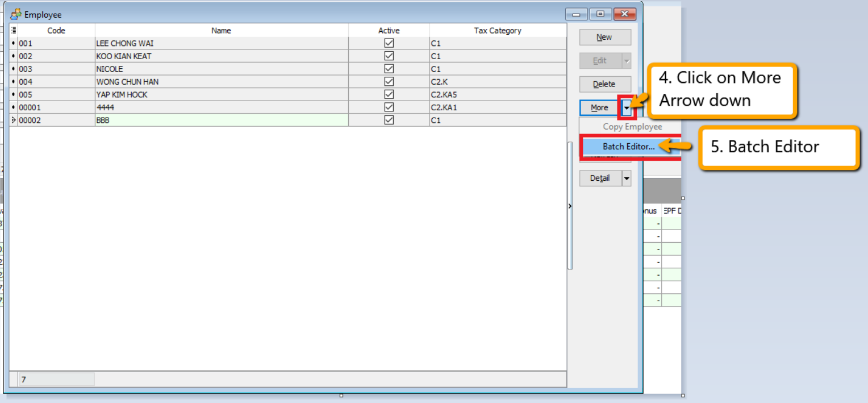Toggle the Active checkbox for NICOLE
Screen dimensions: 868x403
tap(389, 69)
